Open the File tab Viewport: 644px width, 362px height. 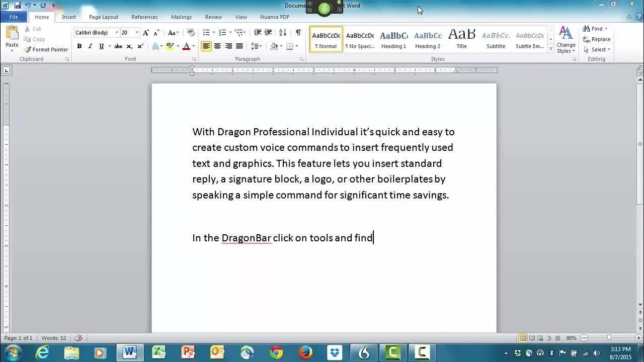point(14,17)
